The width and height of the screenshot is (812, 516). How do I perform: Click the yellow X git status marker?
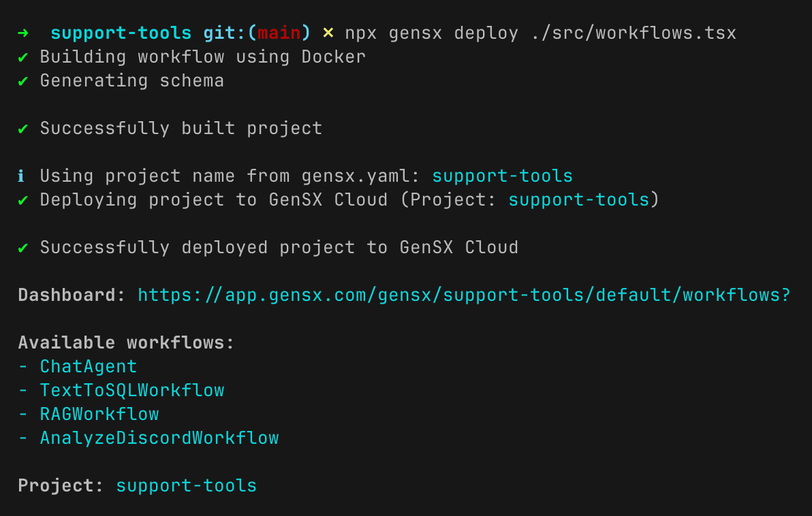(328, 33)
